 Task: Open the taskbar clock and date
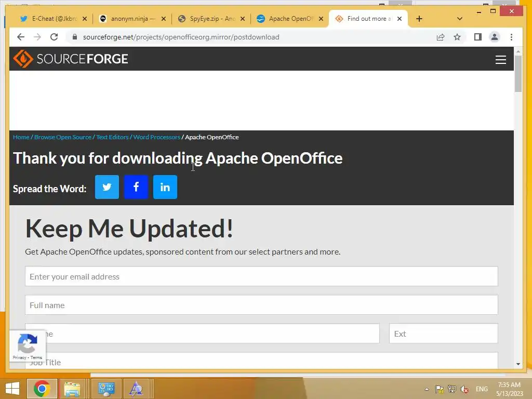509,389
